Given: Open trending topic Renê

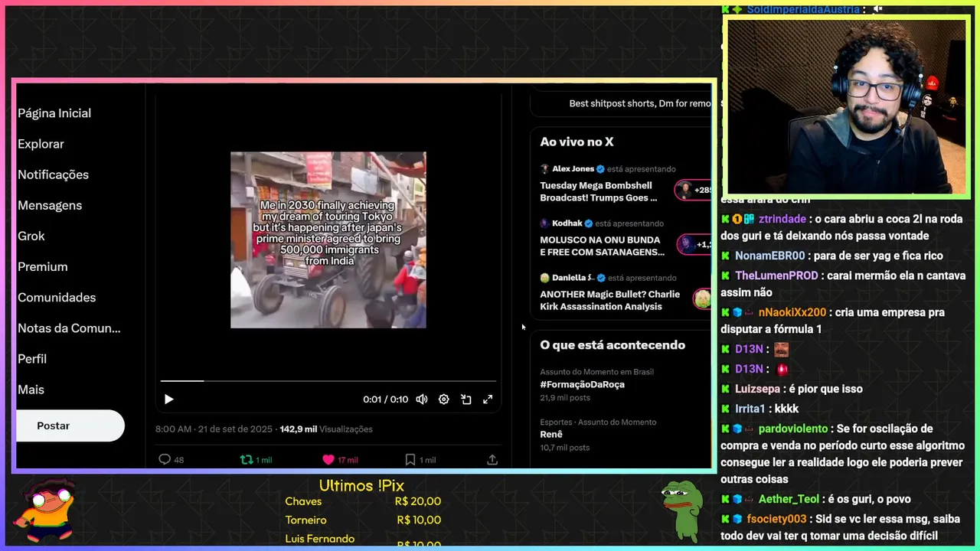Looking at the screenshot, I should pos(551,434).
